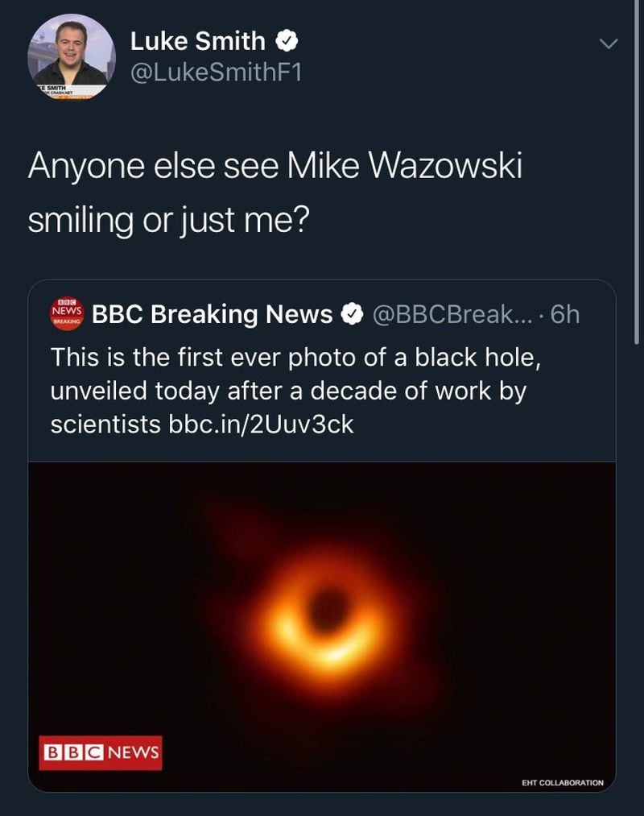The image size is (644, 816).
Task: Open quoted tweet text 'This is the first ever photo'
Action: tap(295, 358)
